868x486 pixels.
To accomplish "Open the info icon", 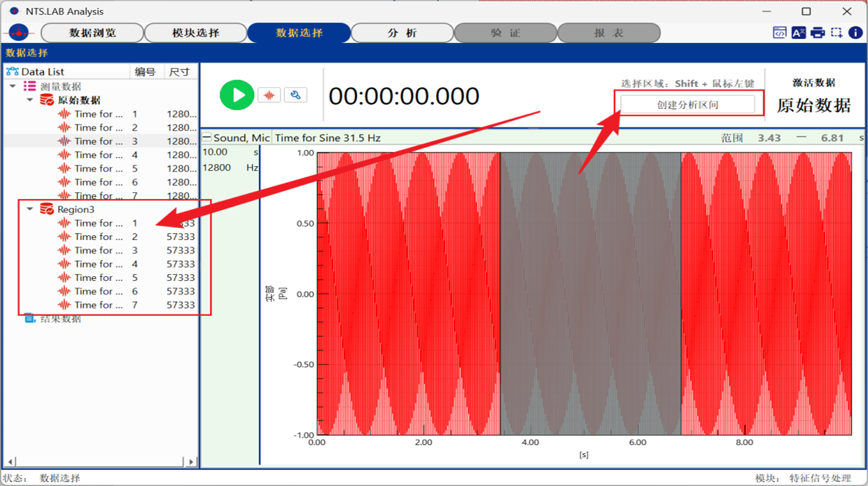I will (855, 32).
